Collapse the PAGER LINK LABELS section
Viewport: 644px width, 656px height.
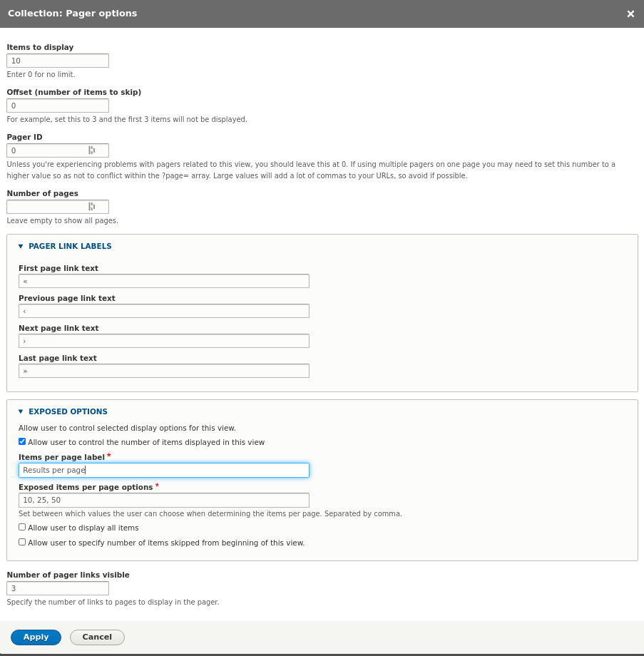click(x=70, y=246)
